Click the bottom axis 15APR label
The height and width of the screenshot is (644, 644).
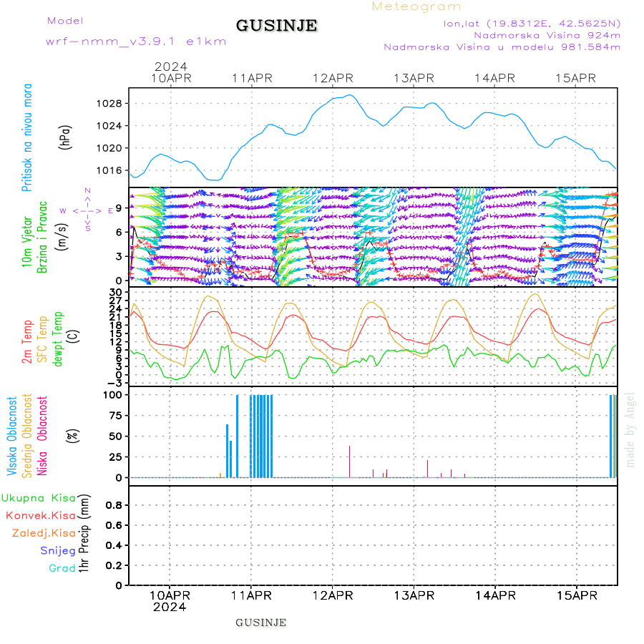(577, 596)
